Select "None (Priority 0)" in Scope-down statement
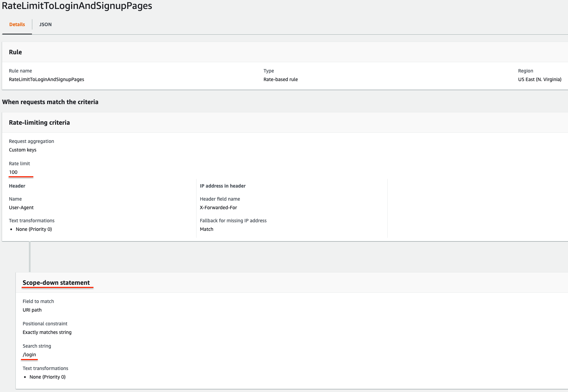568x392 pixels. point(47,377)
